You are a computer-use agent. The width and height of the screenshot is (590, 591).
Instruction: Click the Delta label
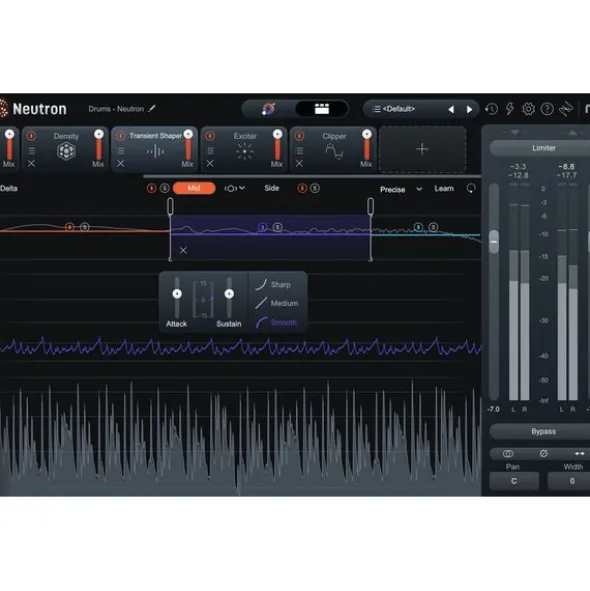9,188
